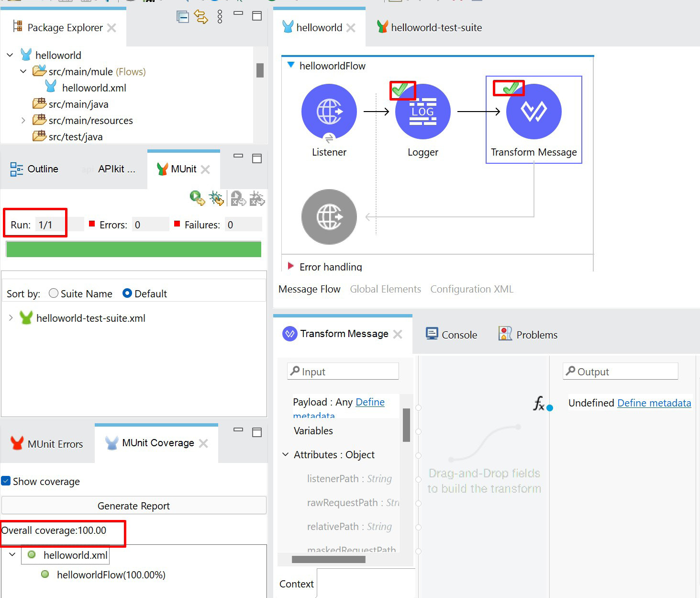The width and height of the screenshot is (700, 598).
Task: Click green coverage dot beside helloworldFlow
Action: [45, 574]
